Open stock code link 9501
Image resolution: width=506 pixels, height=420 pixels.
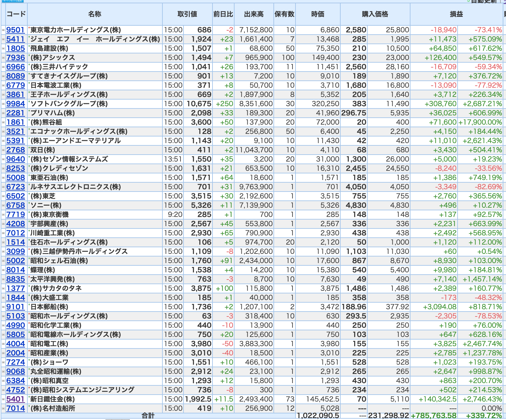(x=15, y=30)
